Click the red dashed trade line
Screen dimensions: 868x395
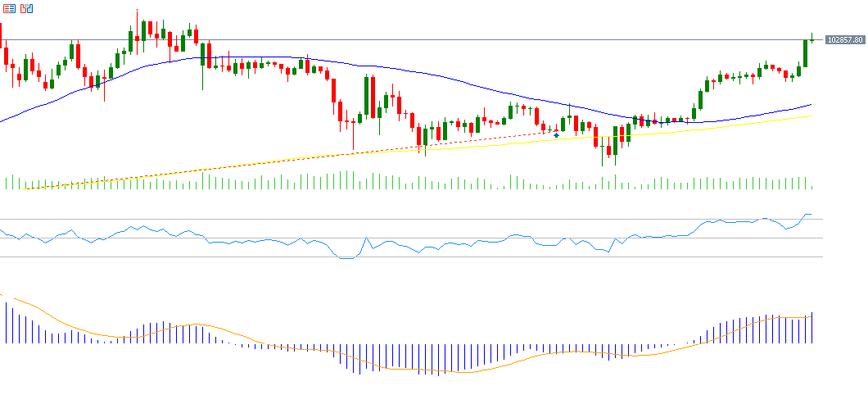pos(491,136)
